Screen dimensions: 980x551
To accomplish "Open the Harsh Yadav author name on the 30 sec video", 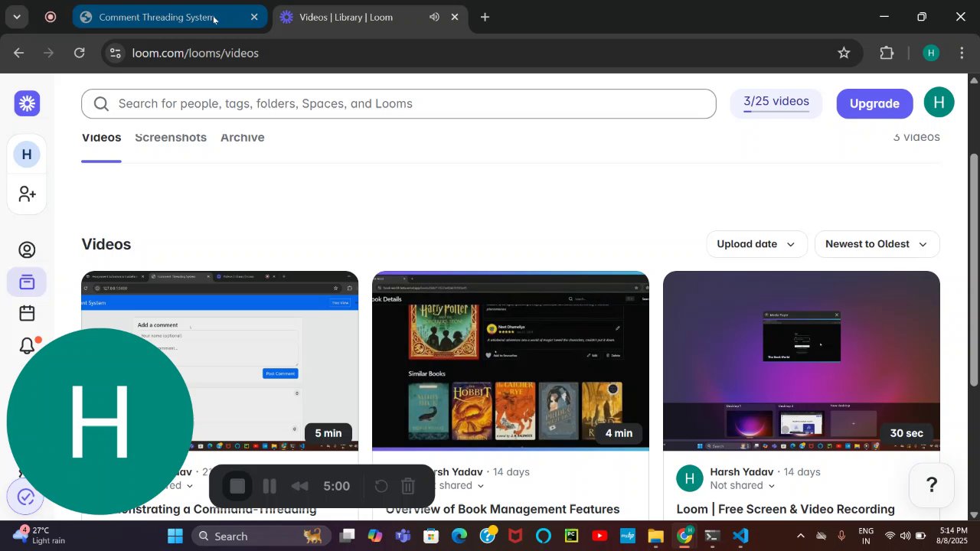I will pyautogui.click(x=742, y=472).
